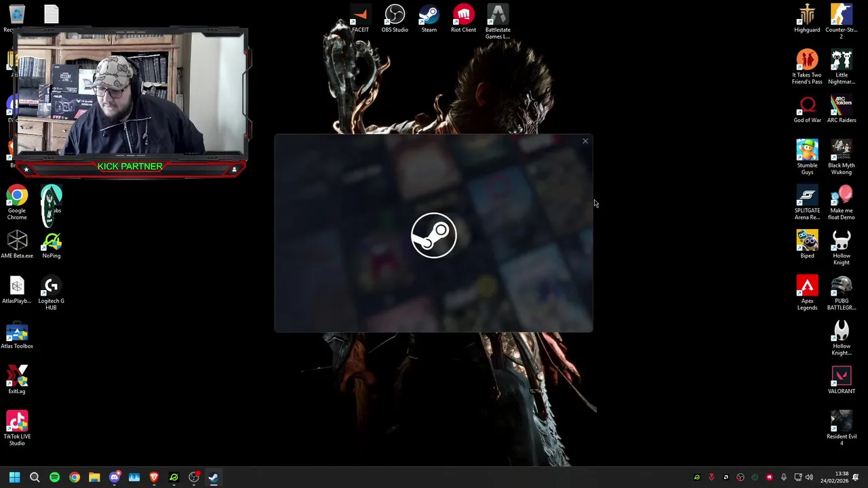Click Make me float Demo icon
868x488 pixels.
coord(842,203)
